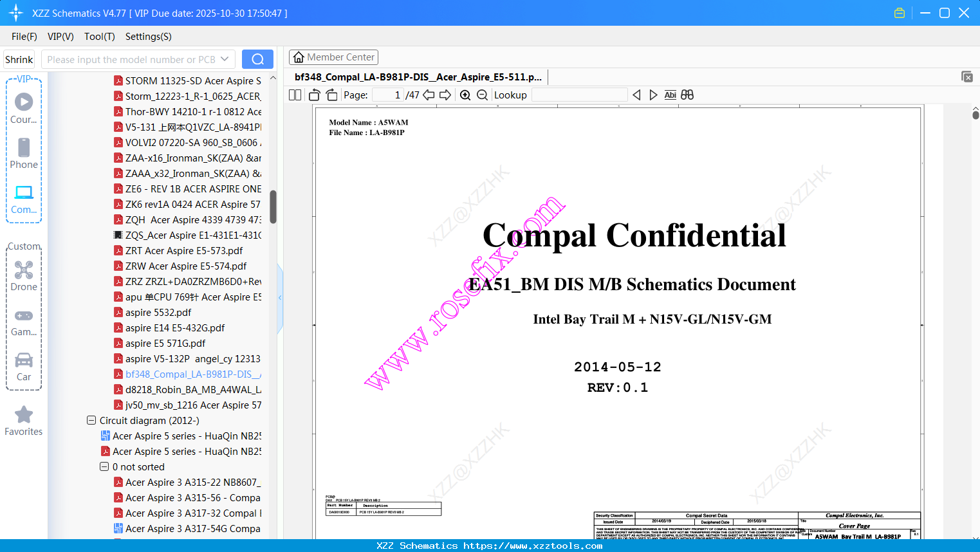Click the file tree vertical scrollbar thumb
Viewport: 980px width, 552px height.
(x=273, y=207)
